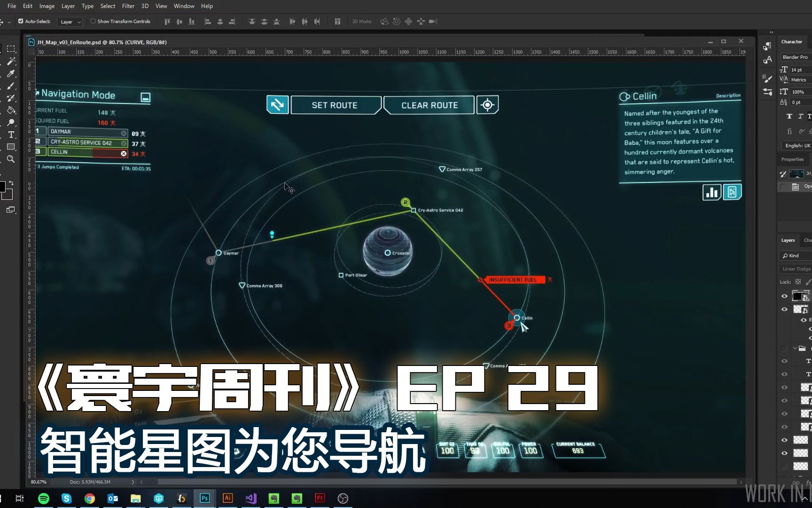Lock transparent pixels in Layers panel
Screen dimensions: 812x508
[x=798, y=282]
